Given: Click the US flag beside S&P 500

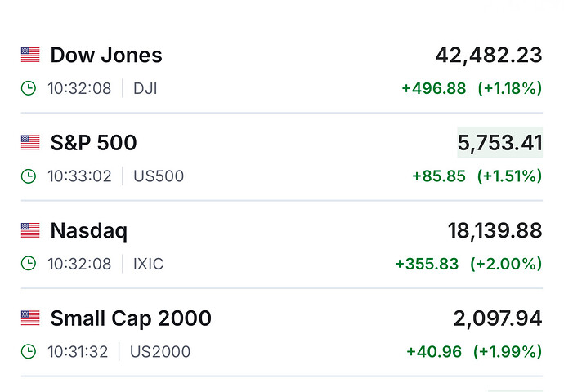Looking at the screenshot, I should tap(30, 143).
